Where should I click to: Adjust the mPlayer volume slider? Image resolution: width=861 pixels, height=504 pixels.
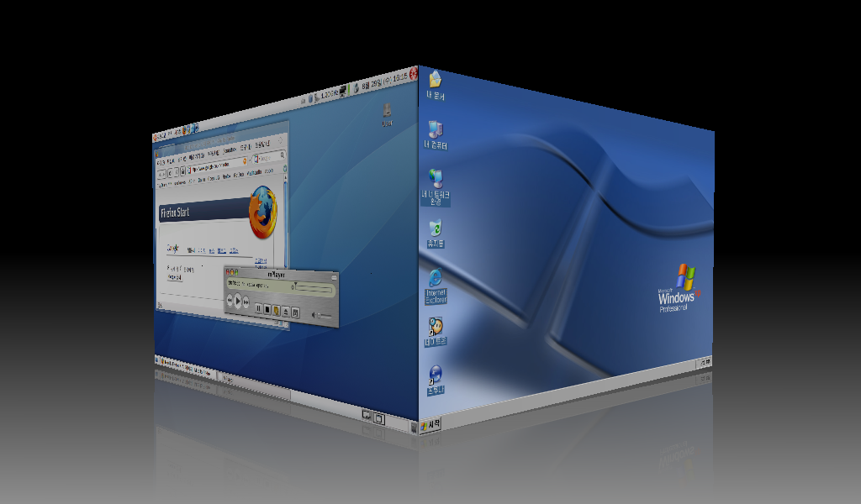point(325,315)
